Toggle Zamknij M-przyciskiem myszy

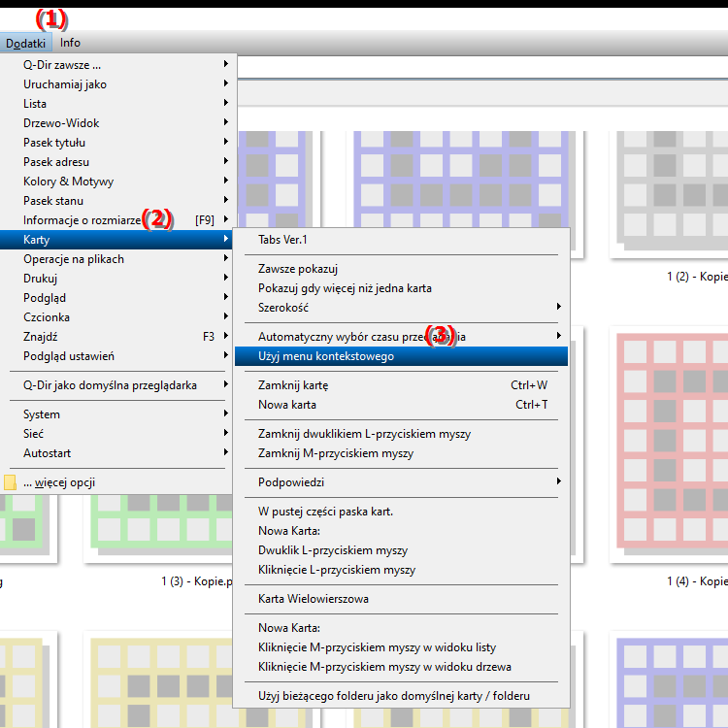401,453
